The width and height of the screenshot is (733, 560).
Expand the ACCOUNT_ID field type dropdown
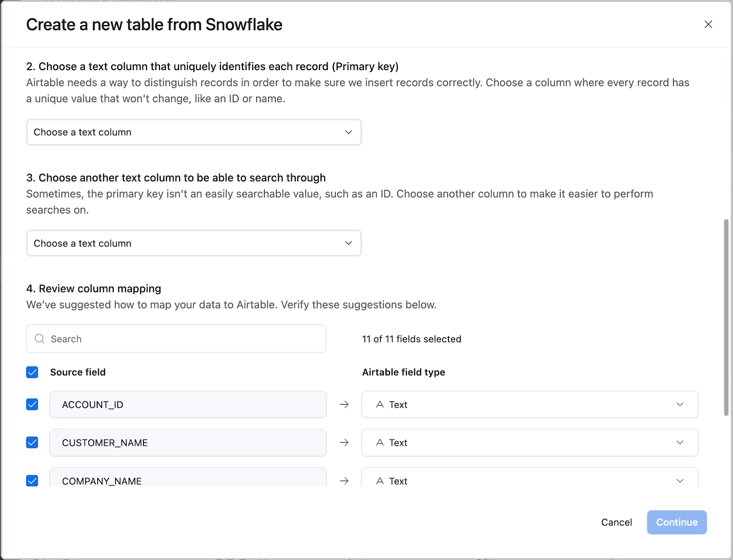(530, 404)
